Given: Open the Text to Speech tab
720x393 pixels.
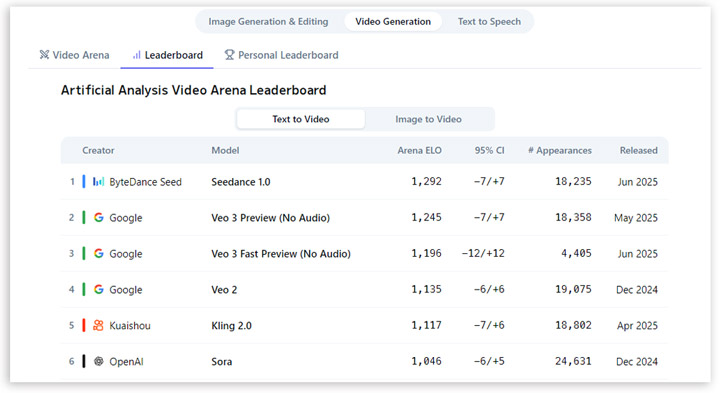Looking at the screenshot, I should 489,22.
